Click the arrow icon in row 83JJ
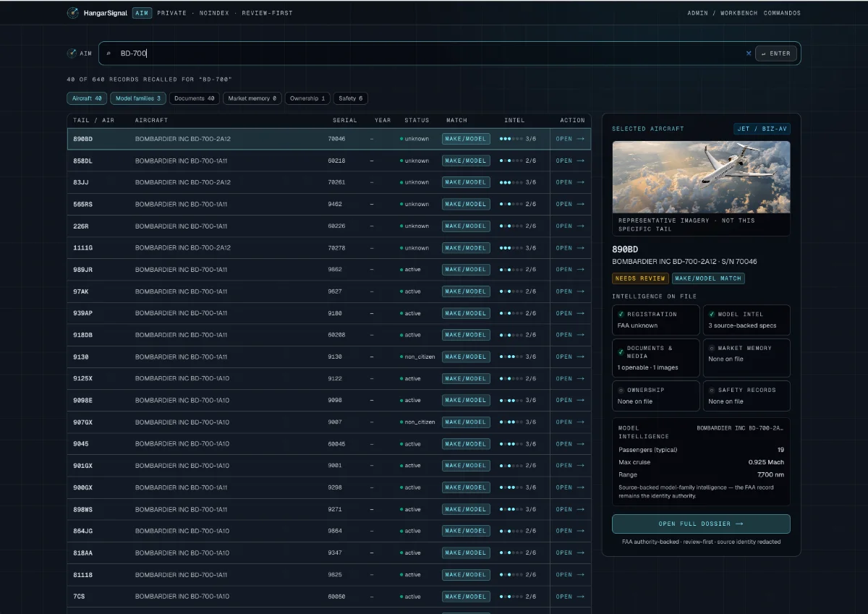The image size is (868, 614). pos(580,182)
